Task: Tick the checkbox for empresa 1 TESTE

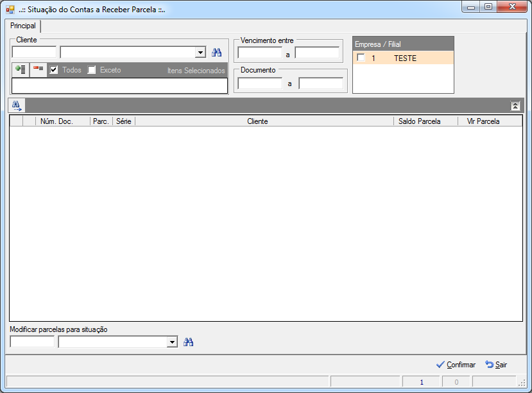Action: click(361, 58)
